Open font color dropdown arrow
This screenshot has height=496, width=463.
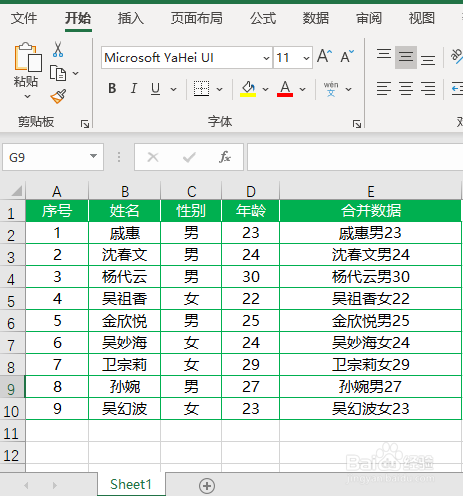pos(302,89)
